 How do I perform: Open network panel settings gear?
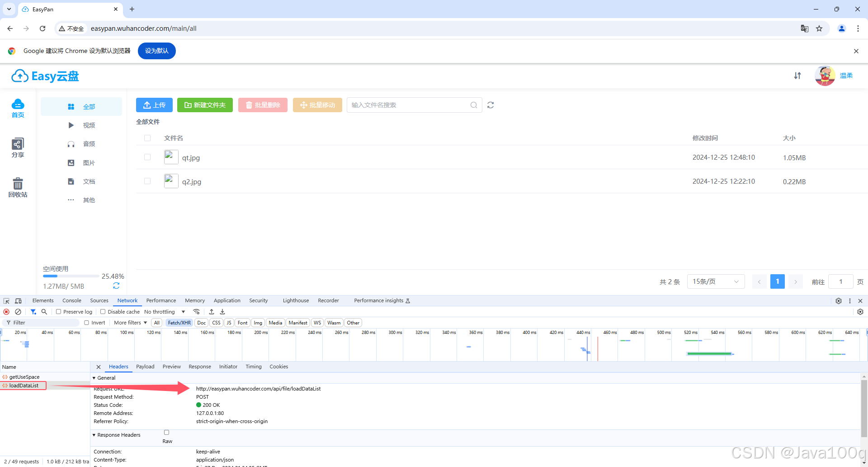[x=860, y=312]
